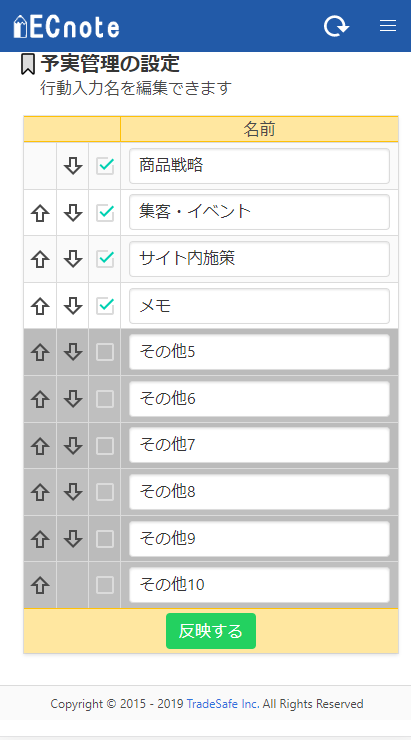Enable the その他5 checkbox
This screenshot has width=411, height=740.
pyautogui.click(x=105, y=352)
